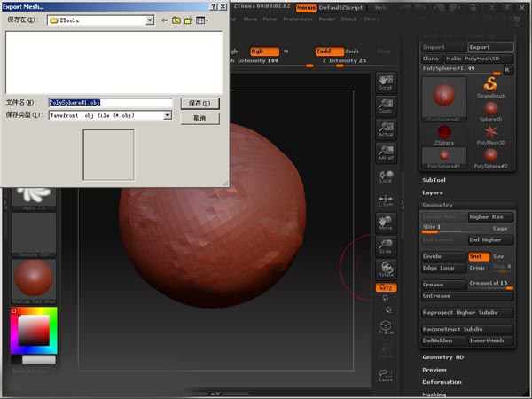The height and width of the screenshot is (399, 532).
Task: Pick the ZSphere tool icon
Action: coord(446,135)
